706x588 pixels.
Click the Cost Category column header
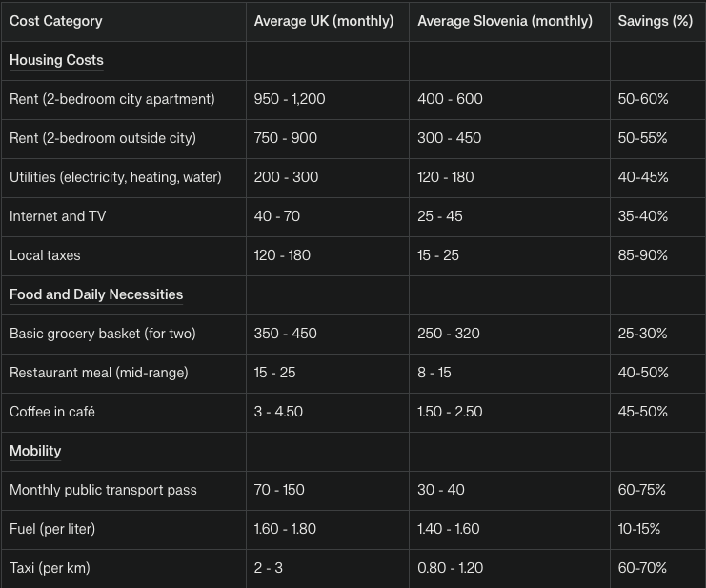[55, 21]
